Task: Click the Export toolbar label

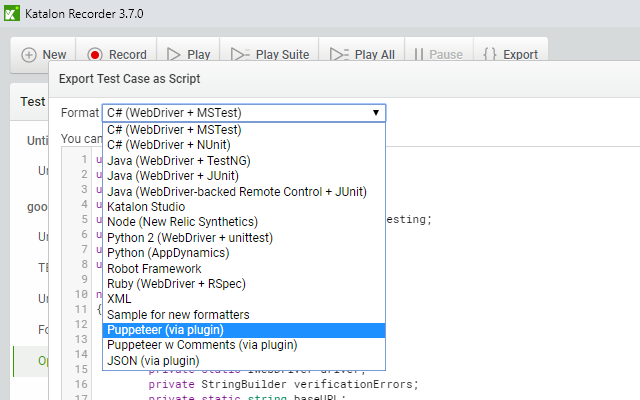Action: coord(520,55)
